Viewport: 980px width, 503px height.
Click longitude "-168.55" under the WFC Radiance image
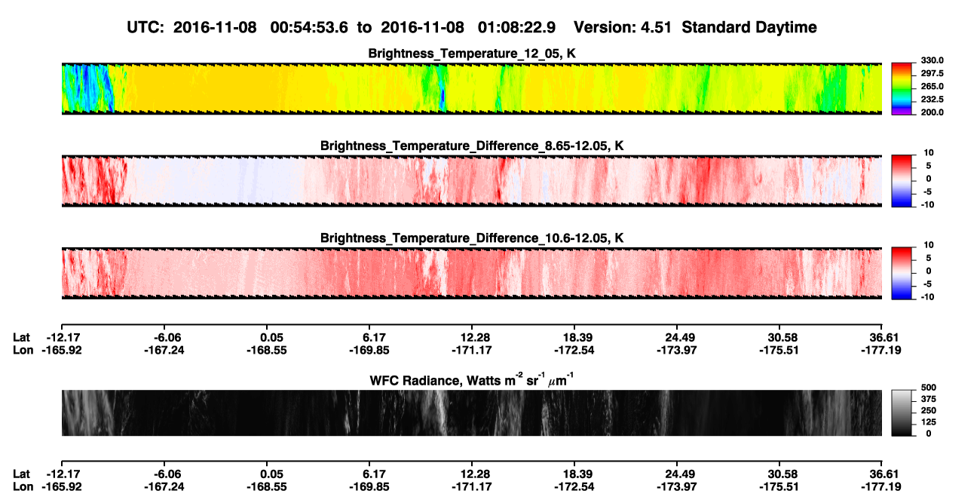click(x=266, y=486)
